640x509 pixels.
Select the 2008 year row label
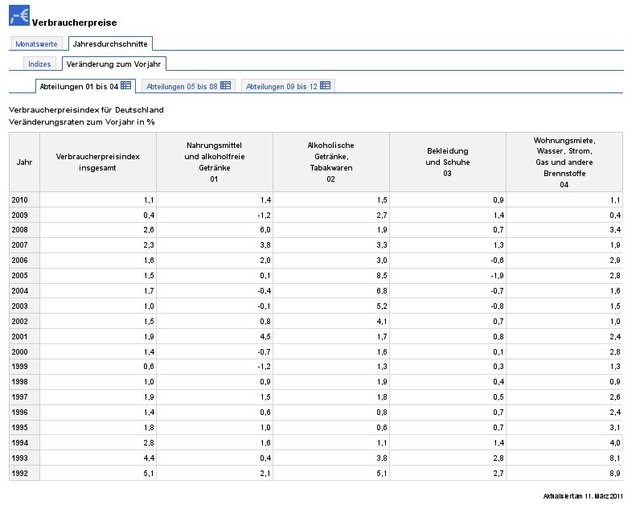pos(20,230)
